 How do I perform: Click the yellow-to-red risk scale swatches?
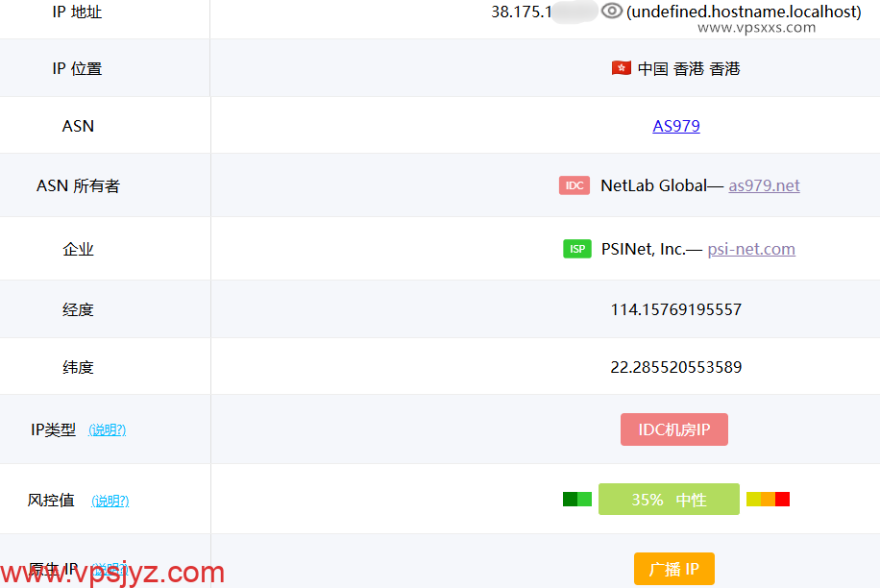(768, 499)
